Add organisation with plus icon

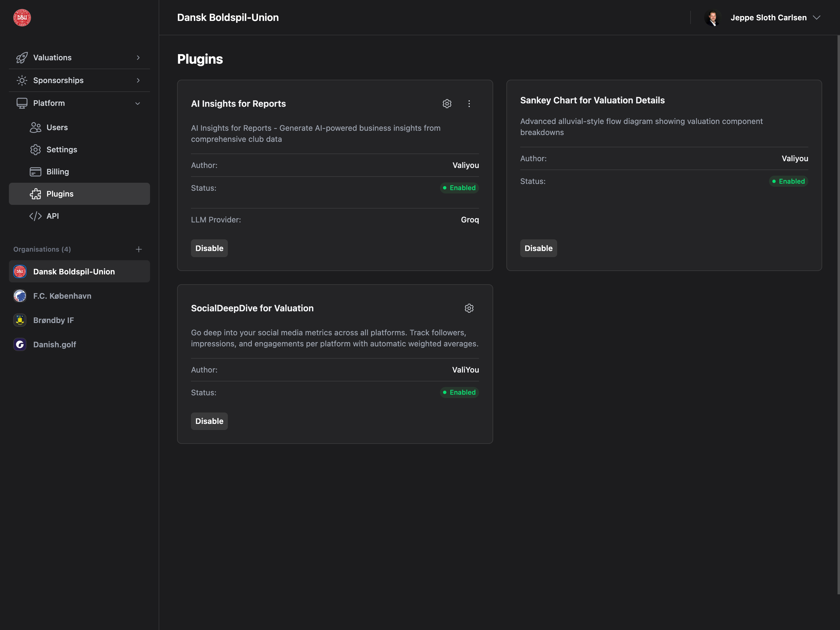pyautogui.click(x=139, y=249)
